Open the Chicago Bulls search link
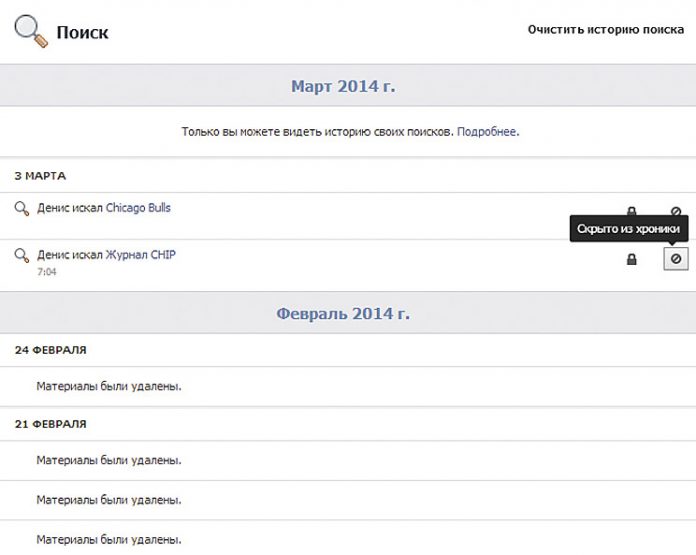The height and width of the screenshot is (555, 696). click(138, 208)
